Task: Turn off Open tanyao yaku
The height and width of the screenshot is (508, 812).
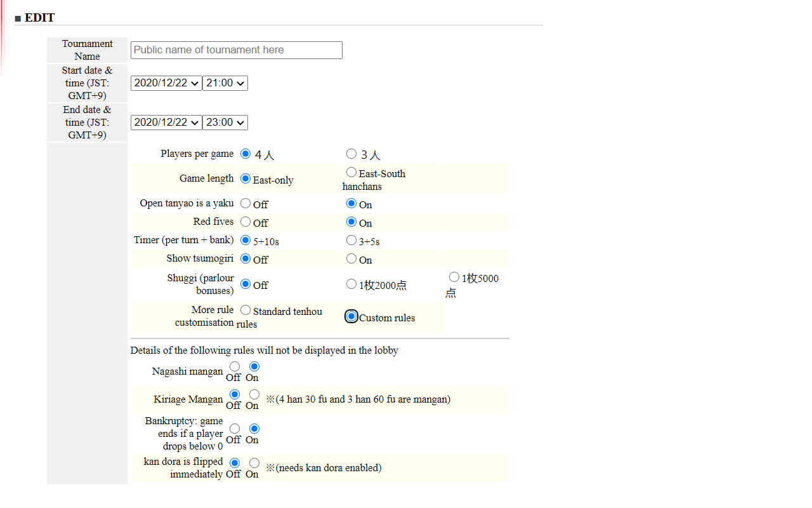Action: 246,203
